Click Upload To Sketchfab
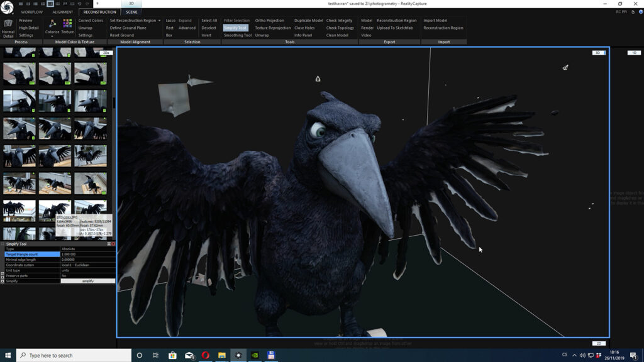This screenshot has height=362, width=644. coord(395,28)
